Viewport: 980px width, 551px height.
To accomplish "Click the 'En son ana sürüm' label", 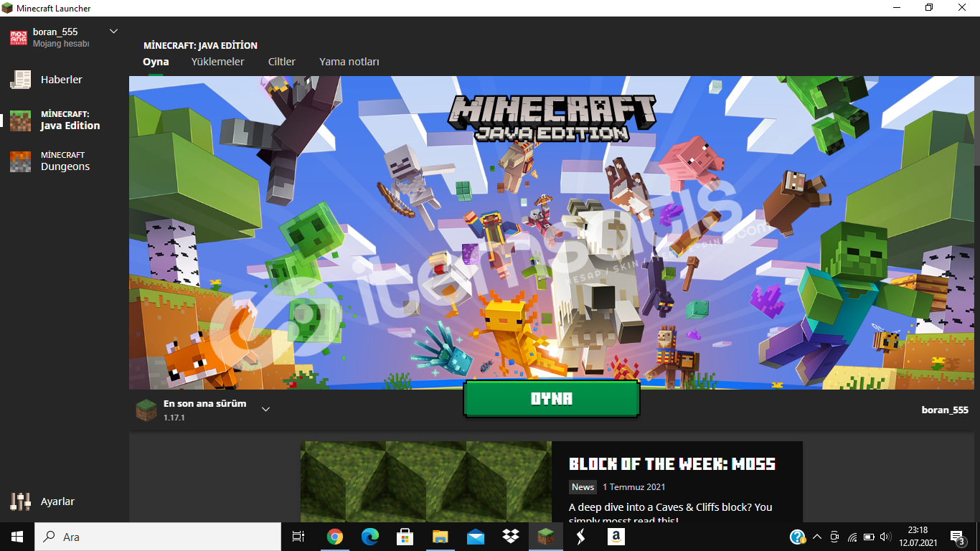I will pos(204,404).
